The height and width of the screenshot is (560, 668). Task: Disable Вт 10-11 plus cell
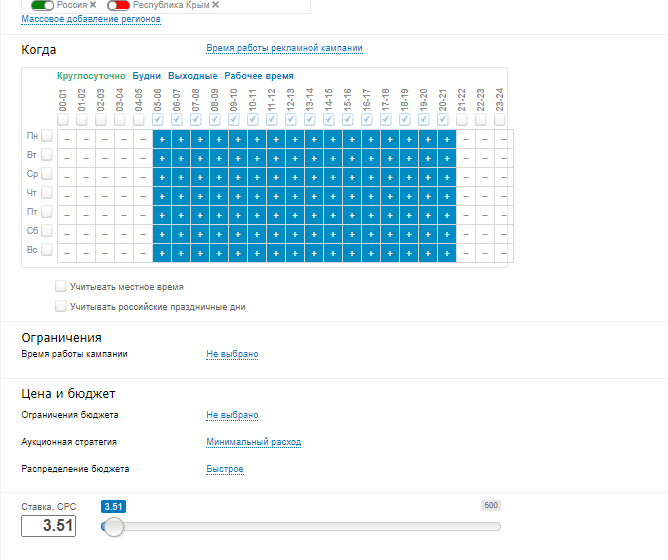[x=257, y=159]
